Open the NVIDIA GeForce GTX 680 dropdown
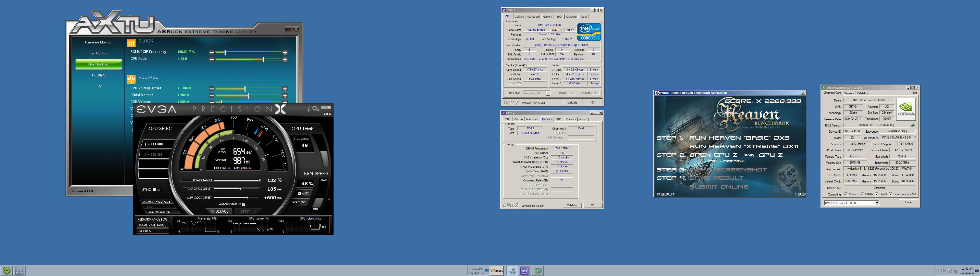 877,203
